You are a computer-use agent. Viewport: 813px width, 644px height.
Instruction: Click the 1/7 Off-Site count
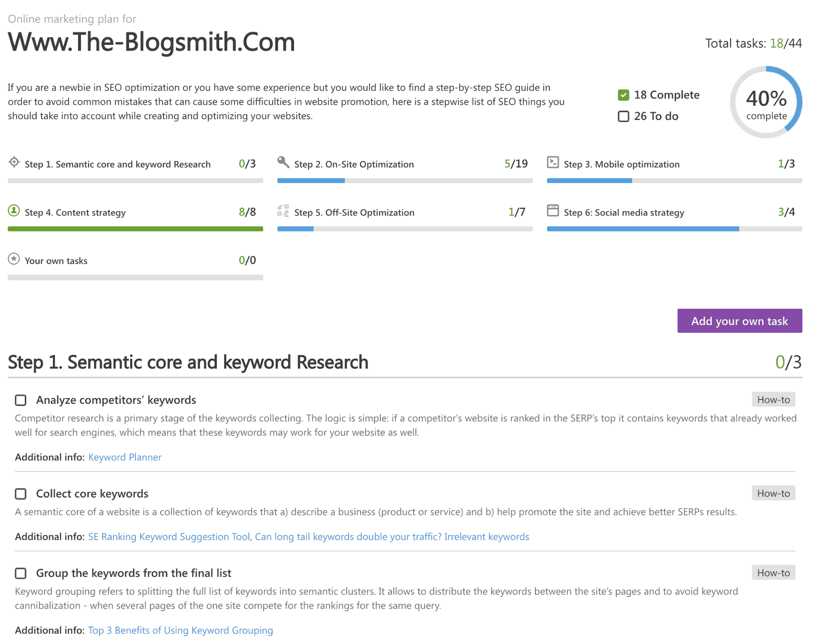[x=517, y=212]
